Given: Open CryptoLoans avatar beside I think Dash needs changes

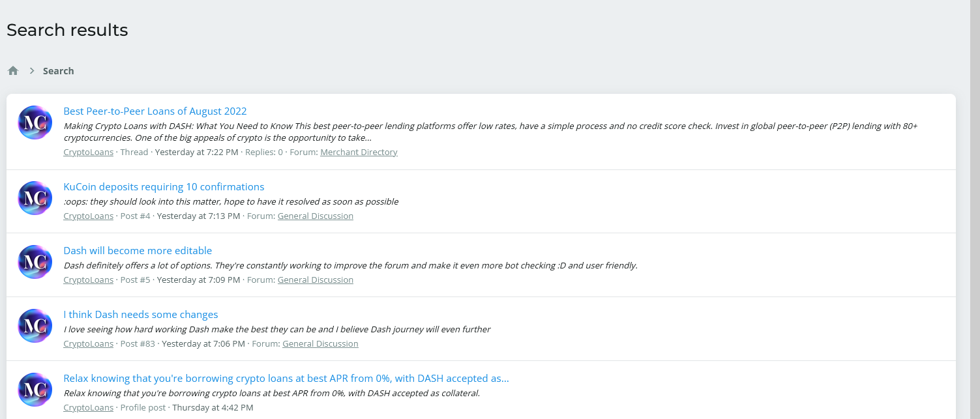Looking at the screenshot, I should [35, 326].
